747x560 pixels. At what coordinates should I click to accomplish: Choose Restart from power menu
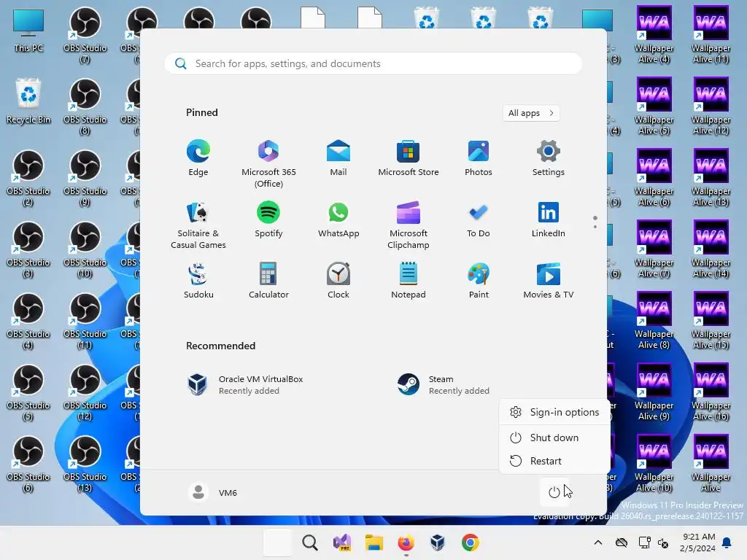tap(554, 461)
